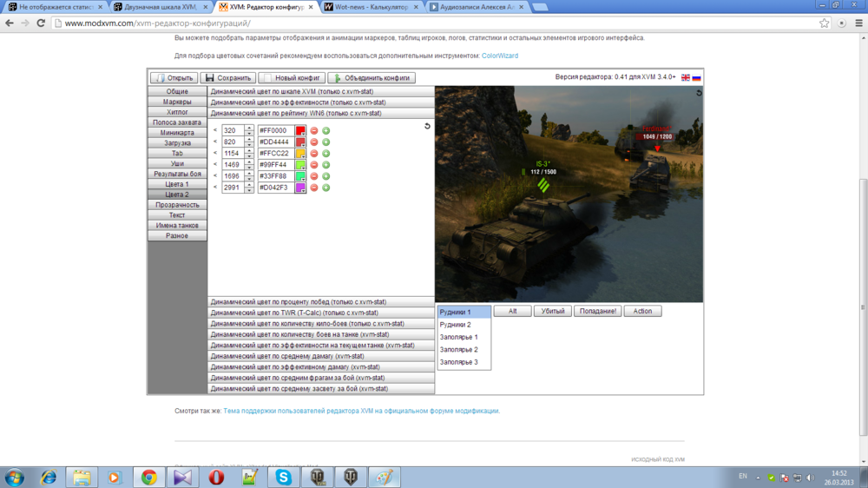Edit the #33FF88 hex color field
The width and height of the screenshot is (868, 488).
(x=276, y=176)
